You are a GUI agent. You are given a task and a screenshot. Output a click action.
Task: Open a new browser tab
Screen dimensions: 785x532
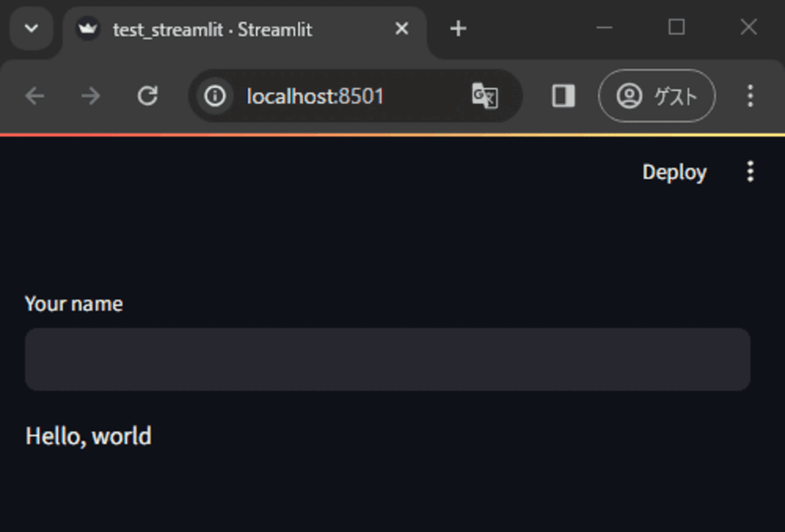[458, 28]
